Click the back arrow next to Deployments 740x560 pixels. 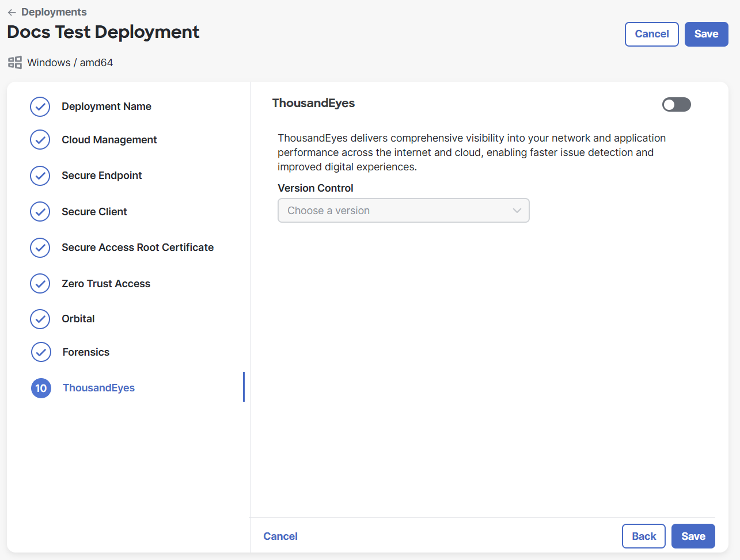coord(12,12)
